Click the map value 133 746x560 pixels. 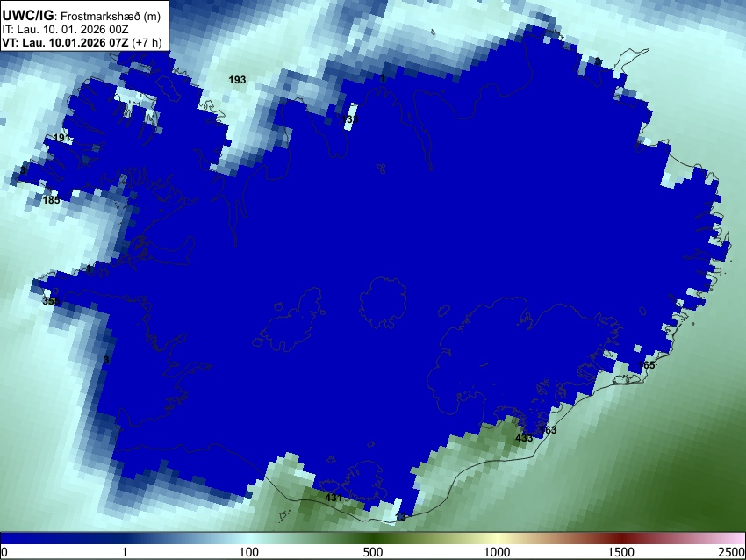[349, 119]
